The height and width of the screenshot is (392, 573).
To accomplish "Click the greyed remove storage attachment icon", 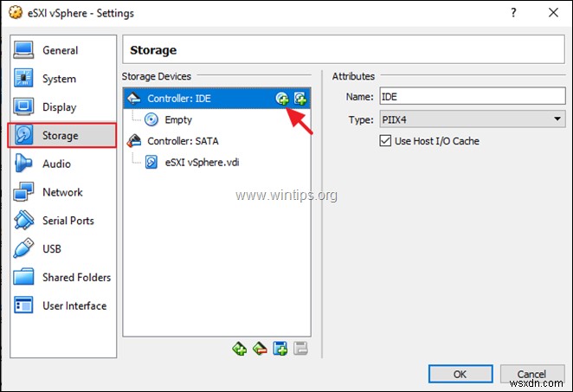I will pyautogui.click(x=300, y=349).
